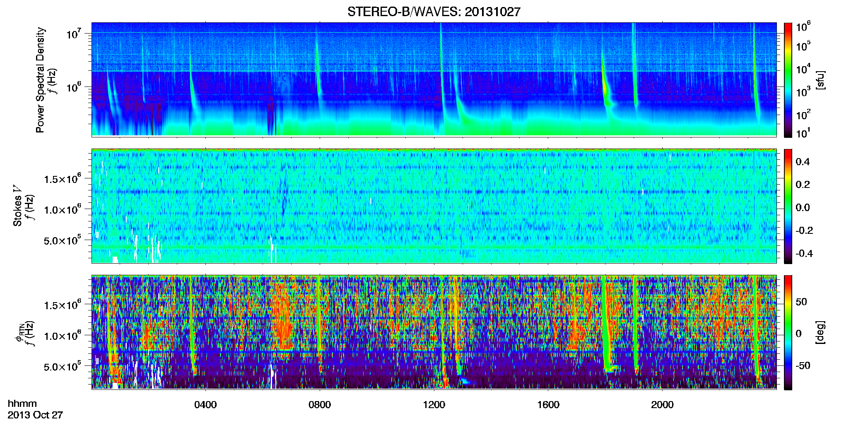Click the plot title STEREO-B/WAVES: 20131027
This screenshot has width=868, height=447.
coord(434,12)
